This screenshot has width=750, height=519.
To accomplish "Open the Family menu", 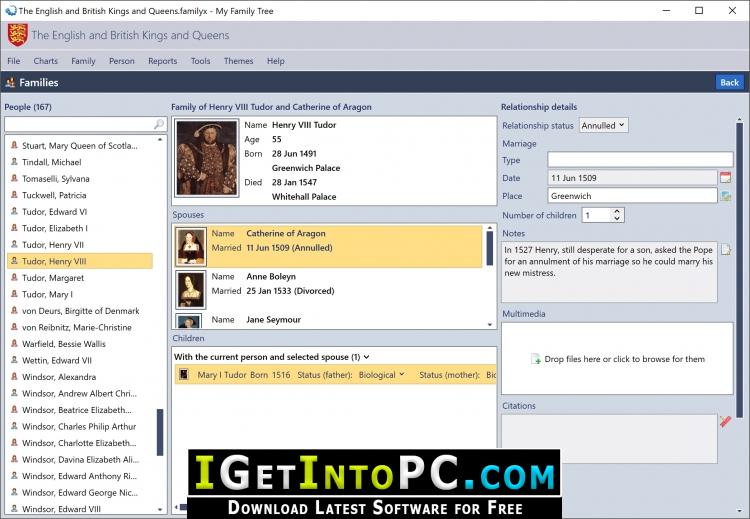I will coord(83,61).
